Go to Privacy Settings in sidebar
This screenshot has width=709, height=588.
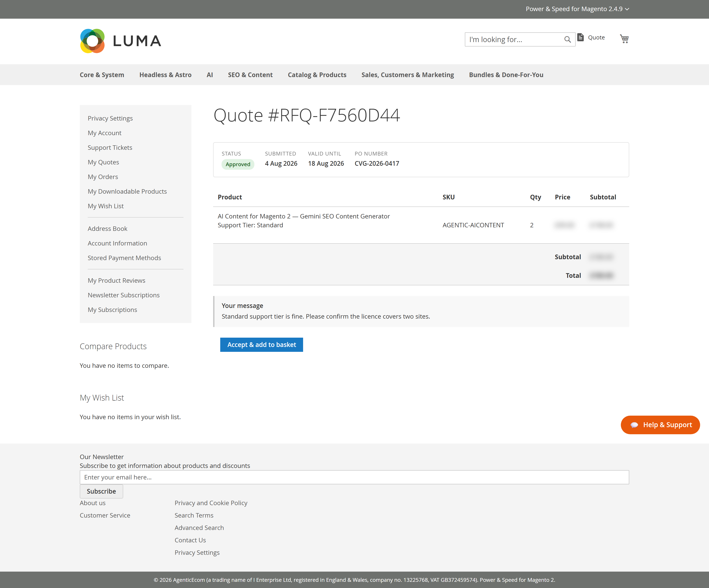pos(110,118)
